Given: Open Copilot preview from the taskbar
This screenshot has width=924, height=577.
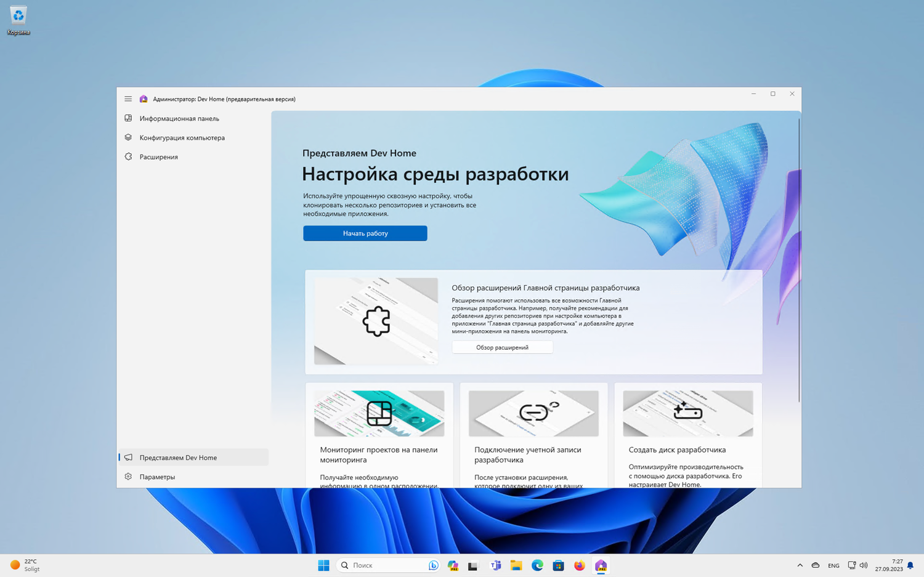Looking at the screenshot, I should point(453,565).
